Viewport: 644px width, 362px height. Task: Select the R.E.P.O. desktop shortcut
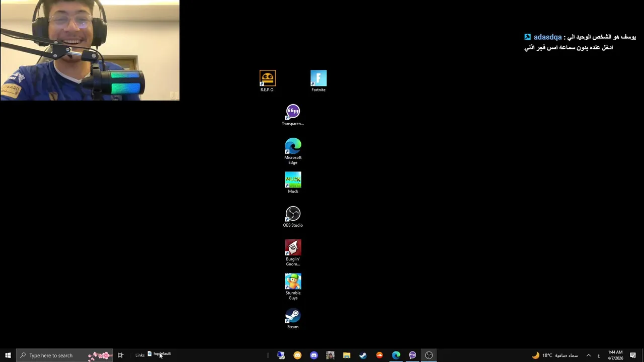(267, 81)
